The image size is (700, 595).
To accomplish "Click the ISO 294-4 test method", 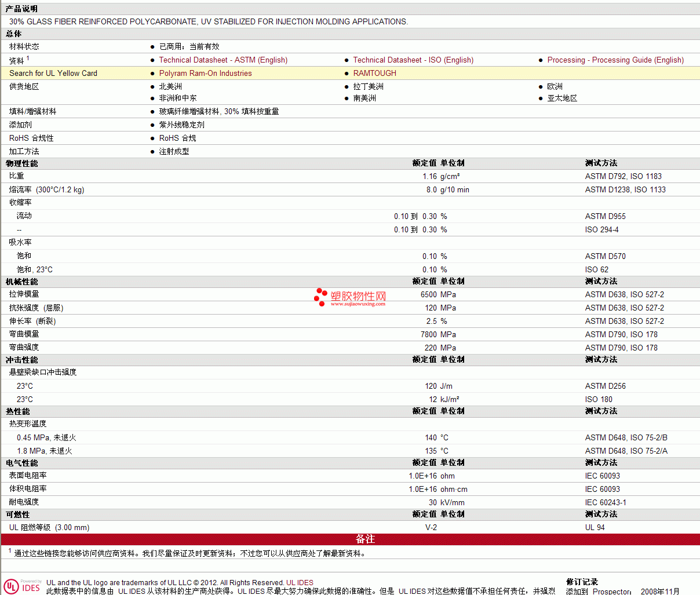I will (602, 229).
